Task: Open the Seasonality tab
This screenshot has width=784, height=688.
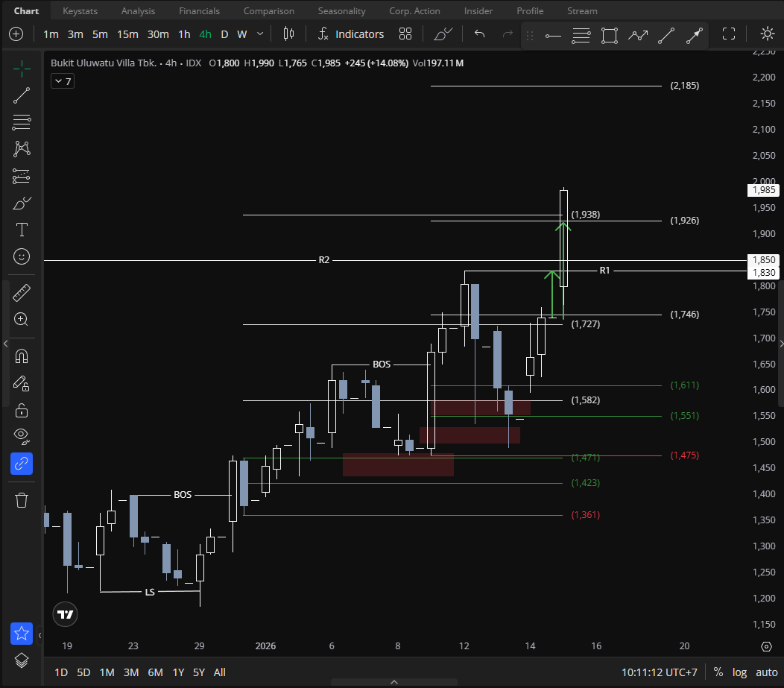Action: coord(341,11)
